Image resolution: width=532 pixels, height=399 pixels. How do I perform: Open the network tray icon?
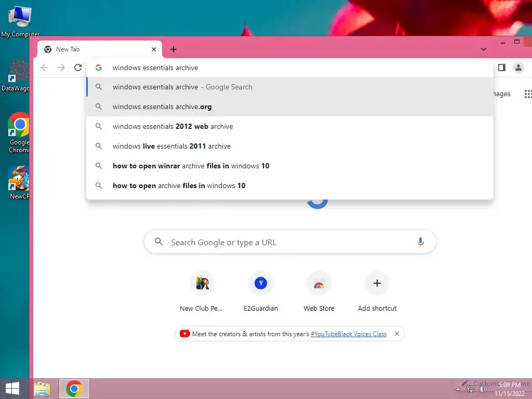tap(470, 389)
